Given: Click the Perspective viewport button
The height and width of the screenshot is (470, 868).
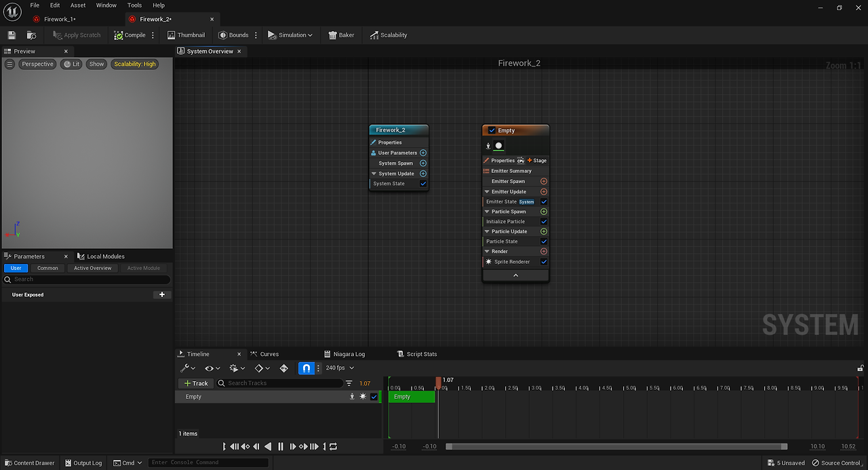Looking at the screenshot, I should (37, 64).
